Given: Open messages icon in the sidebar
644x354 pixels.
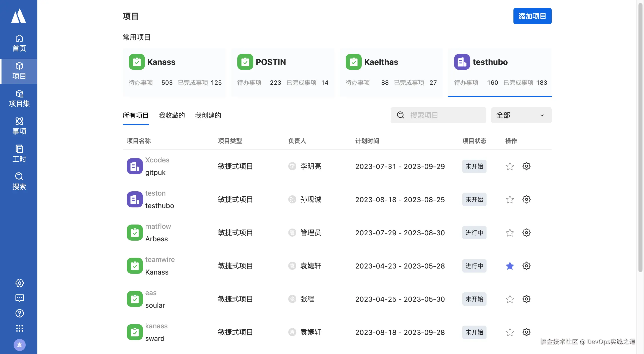Looking at the screenshot, I should point(19,298).
